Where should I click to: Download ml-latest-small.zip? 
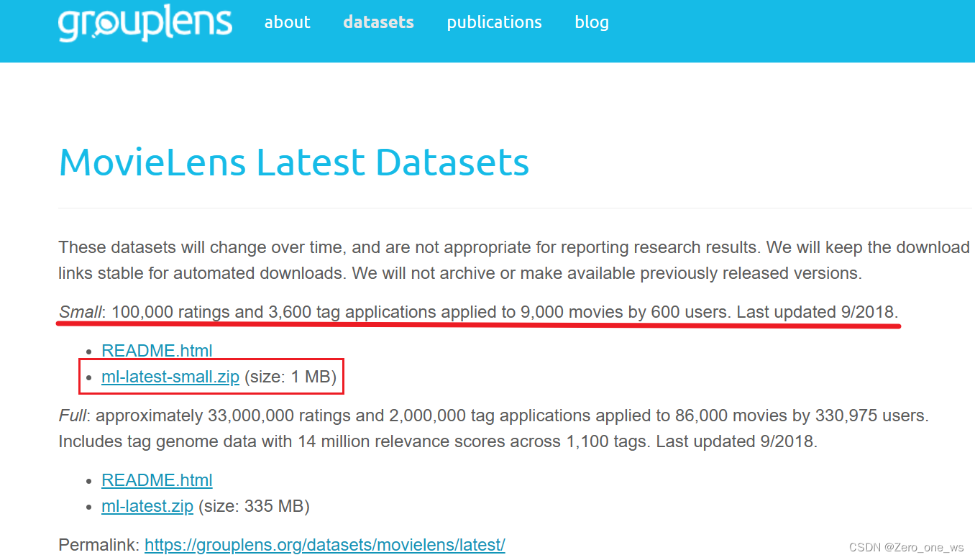[170, 377]
